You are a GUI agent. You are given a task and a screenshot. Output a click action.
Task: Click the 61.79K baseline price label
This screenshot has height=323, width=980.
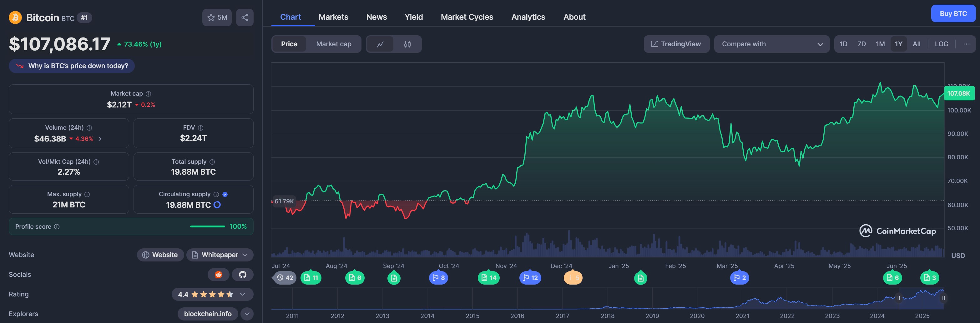coord(284,201)
